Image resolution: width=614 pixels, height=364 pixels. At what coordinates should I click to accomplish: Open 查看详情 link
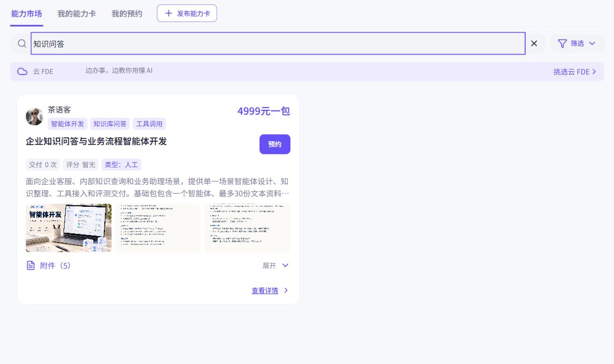pyautogui.click(x=264, y=291)
